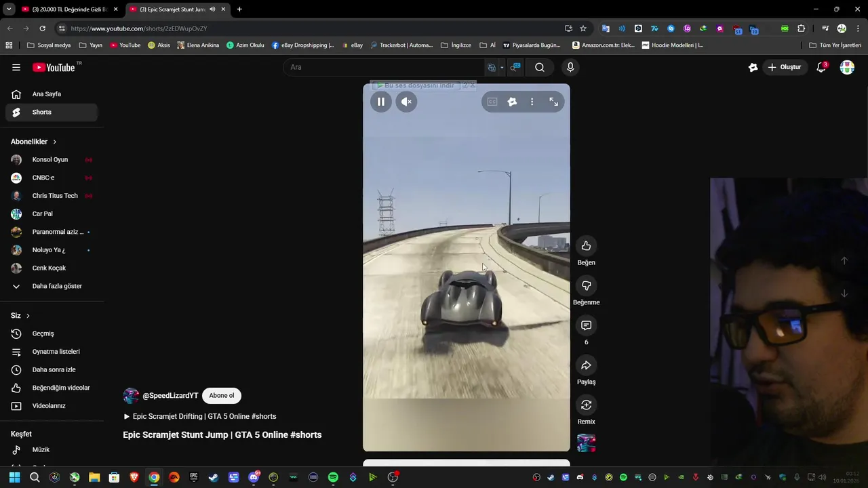This screenshot has width=868, height=488.
Task: Expand the Siz section
Action: (20, 316)
